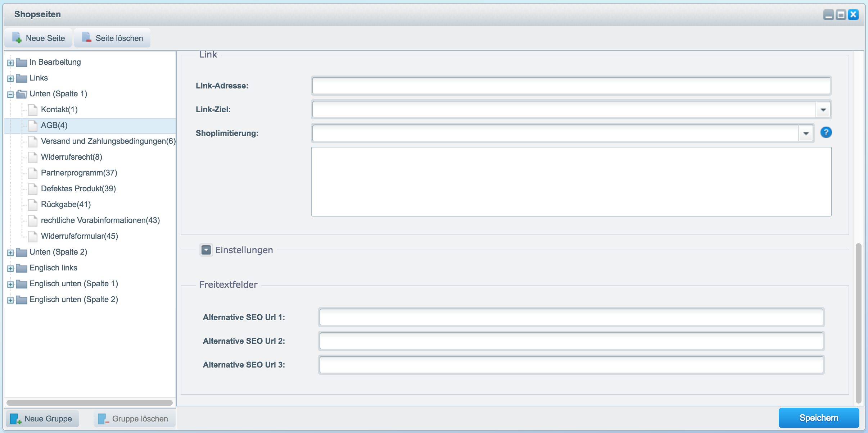Click the tree panel horizontal scrollbar
This screenshot has width=868, height=433.
[90, 403]
